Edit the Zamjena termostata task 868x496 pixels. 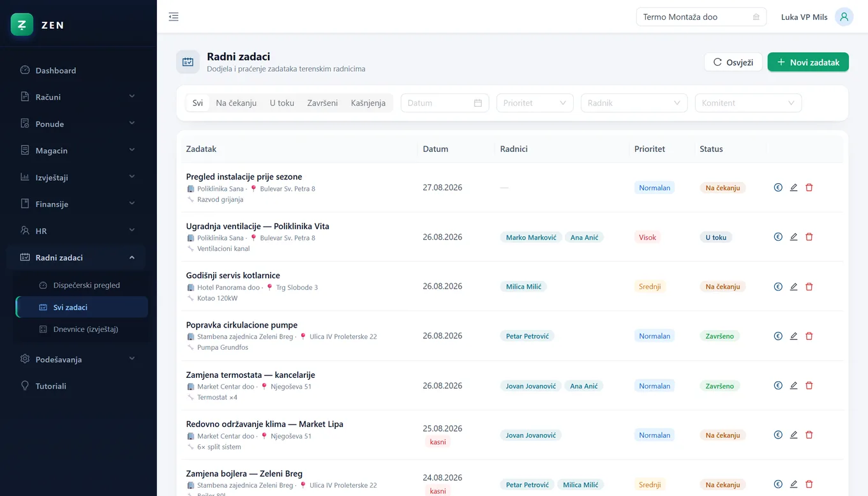[x=794, y=386]
